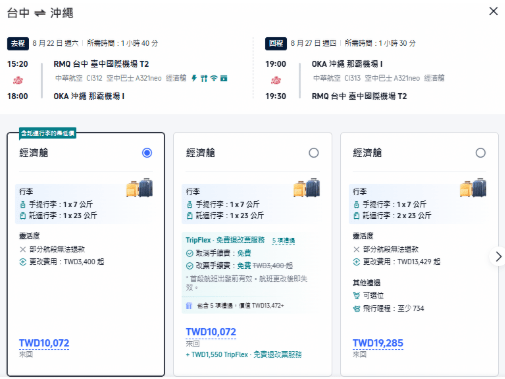505x379 pixels.
Task: Click the in-flight entertainment amenity icon
Action: point(224,78)
